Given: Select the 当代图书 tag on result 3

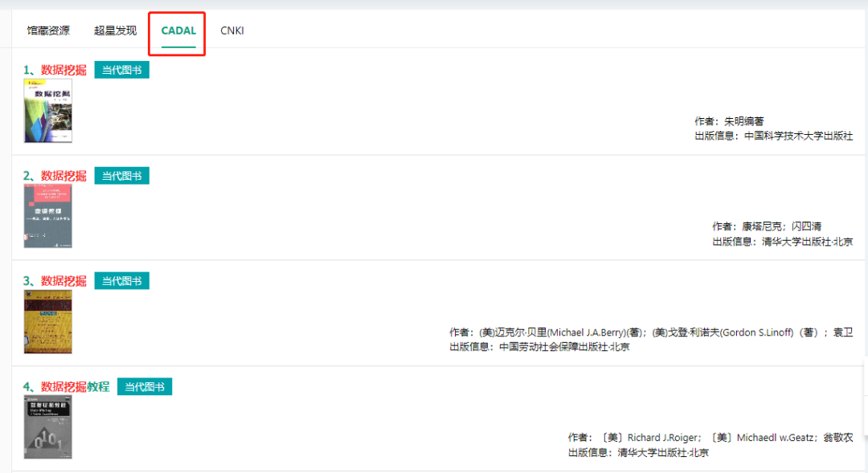Looking at the screenshot, I should pyautogui.click(x=121, y=281).
